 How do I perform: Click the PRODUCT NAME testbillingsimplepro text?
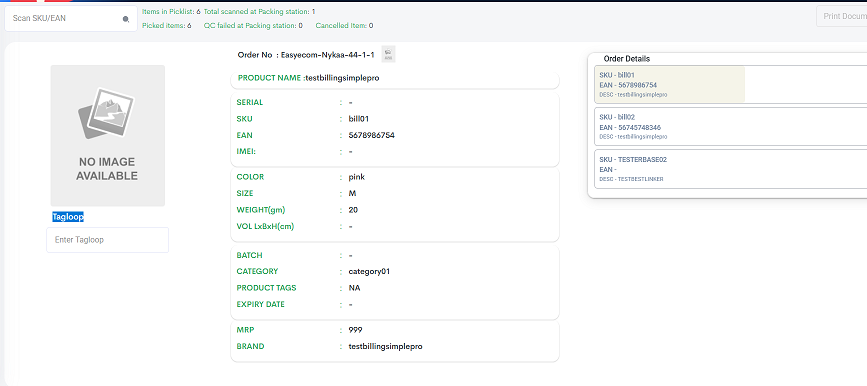(309, 78)
